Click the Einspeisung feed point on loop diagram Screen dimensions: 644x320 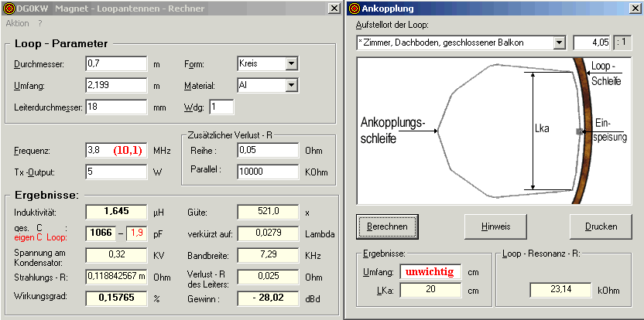coord(580,131)
